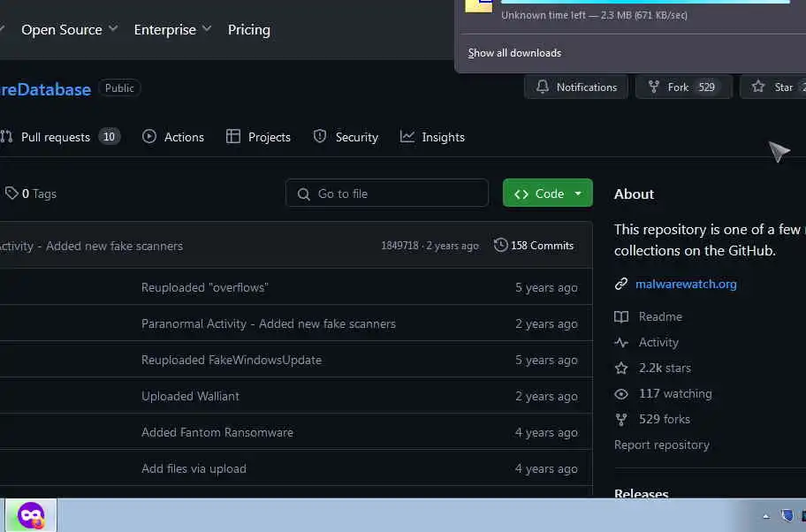806x532 pixels.
Task: Click the download progress bar
Action: [x=645, y=2]
